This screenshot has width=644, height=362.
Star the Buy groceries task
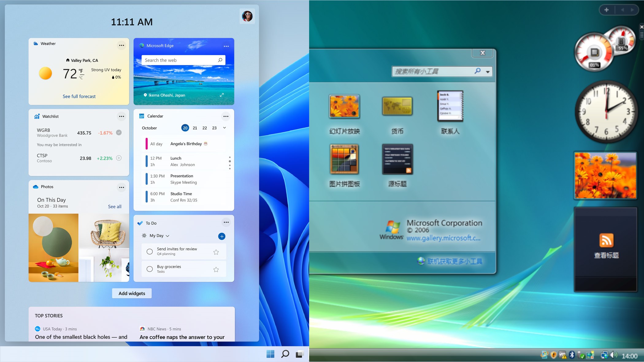[x=216, y=270]
